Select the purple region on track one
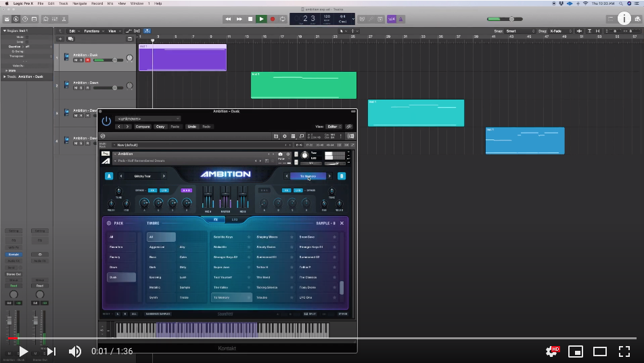The width and height of the screenshot is (644, 363). point(183,58)
